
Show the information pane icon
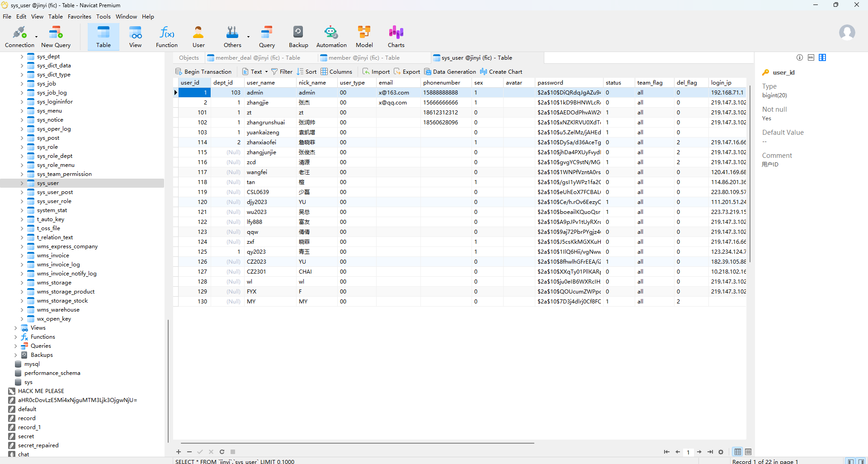[x=800, y=57]
